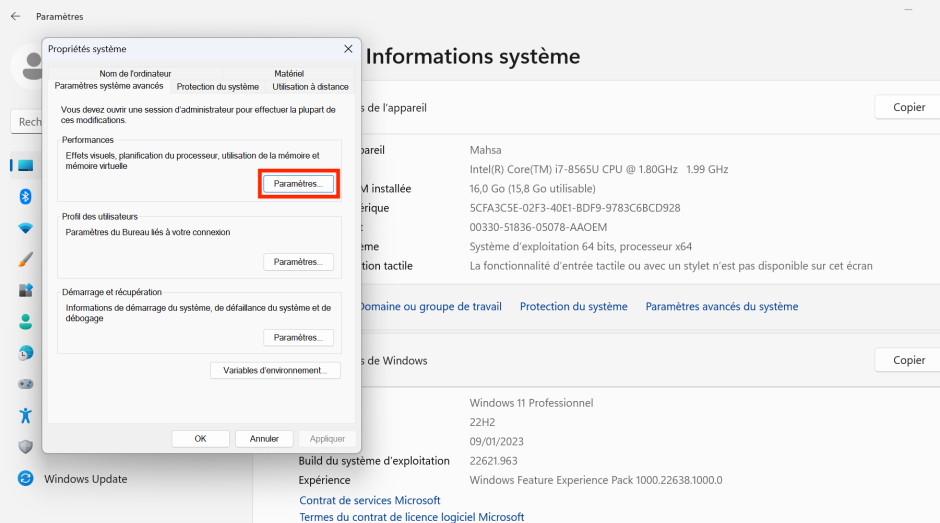Open Paramètres avancés du système link
Screen dimensions: 940x523
pyautogui.click(x=721, y=306)
